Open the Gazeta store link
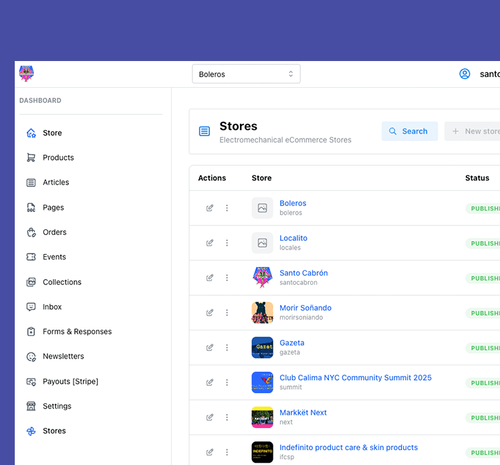Image resolution: width=500 pixels, height=465 pixels. tap(292, 343)
